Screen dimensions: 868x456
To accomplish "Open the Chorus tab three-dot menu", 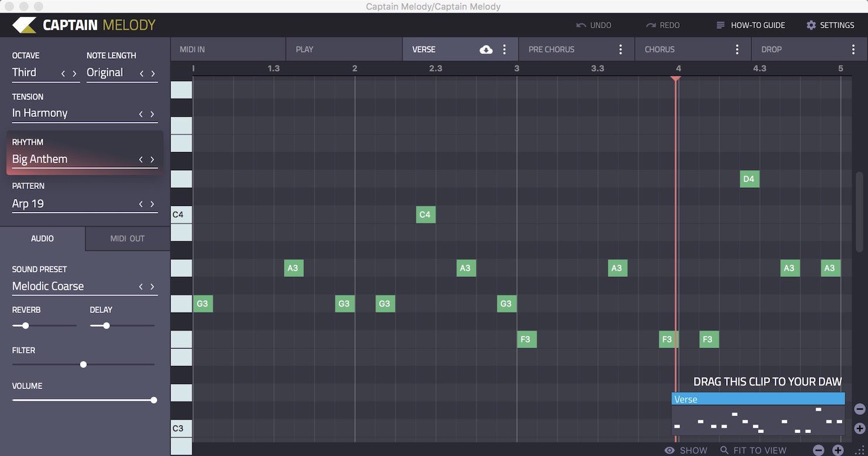I will click(737, 50).
